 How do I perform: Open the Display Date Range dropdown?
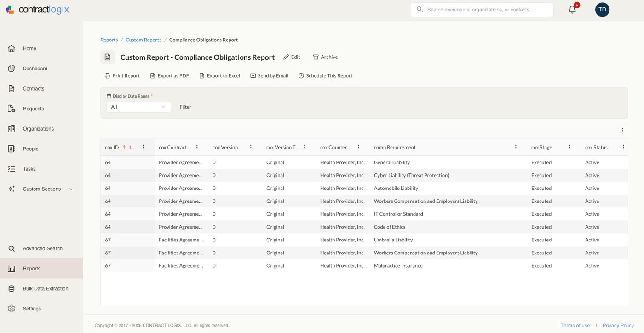click(138, 107)
